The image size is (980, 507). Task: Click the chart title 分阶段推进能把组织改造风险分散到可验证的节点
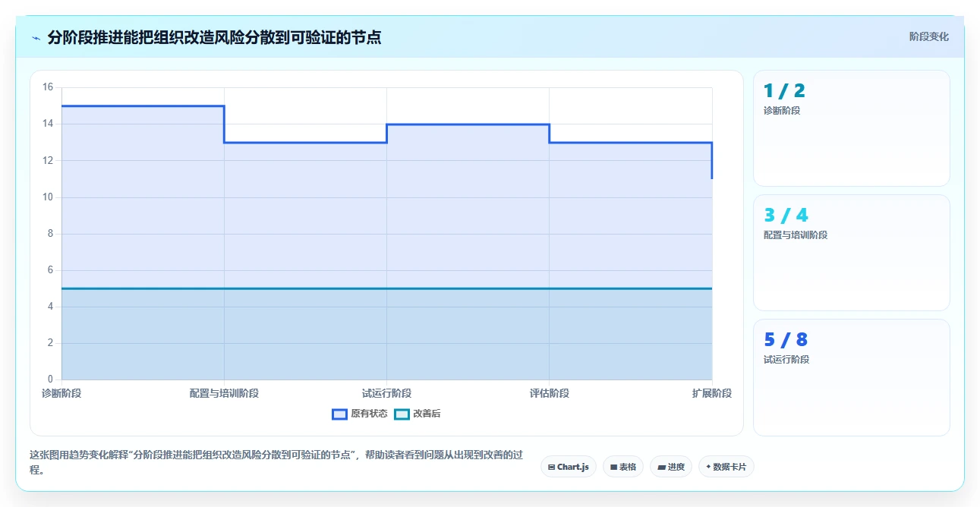pos(214,37)
